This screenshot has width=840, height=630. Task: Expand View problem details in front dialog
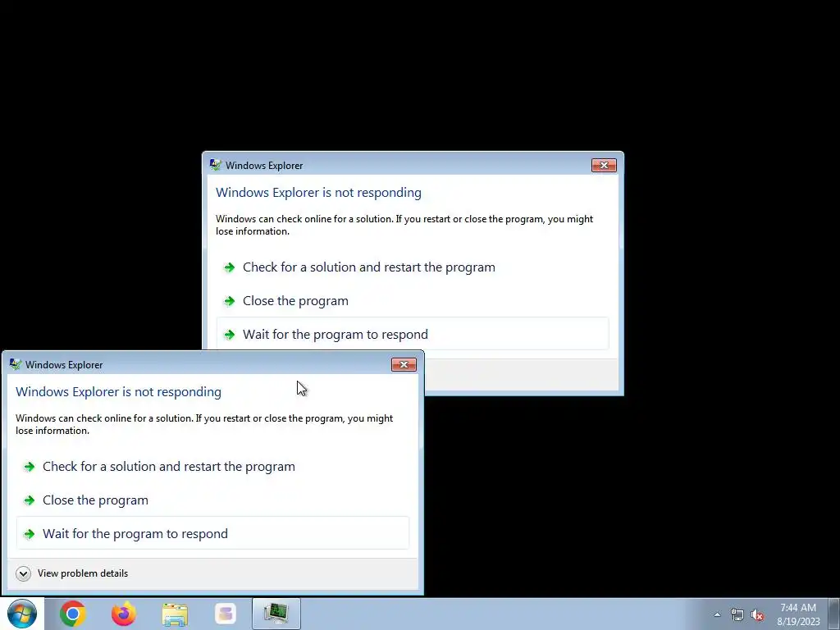click(x=72, y=573)
